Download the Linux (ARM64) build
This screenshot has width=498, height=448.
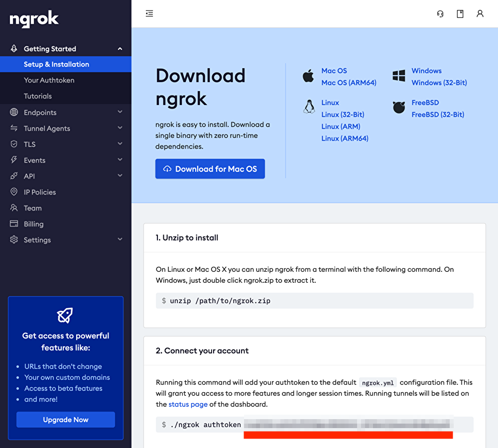point(345,138)
